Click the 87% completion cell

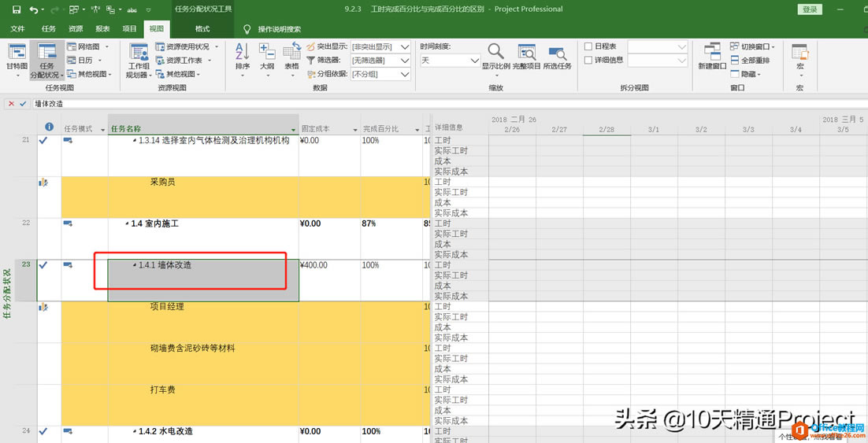[x=391, y=239]
